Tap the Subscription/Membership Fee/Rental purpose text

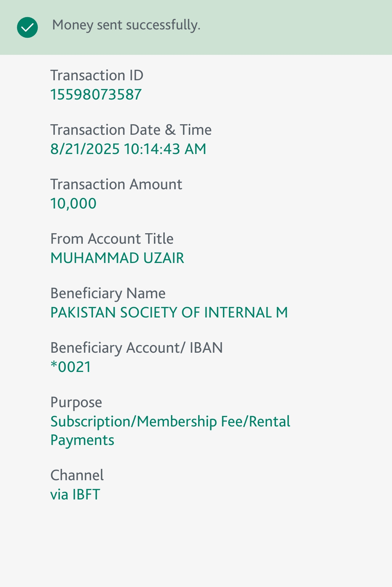click(x=171, y=422)
